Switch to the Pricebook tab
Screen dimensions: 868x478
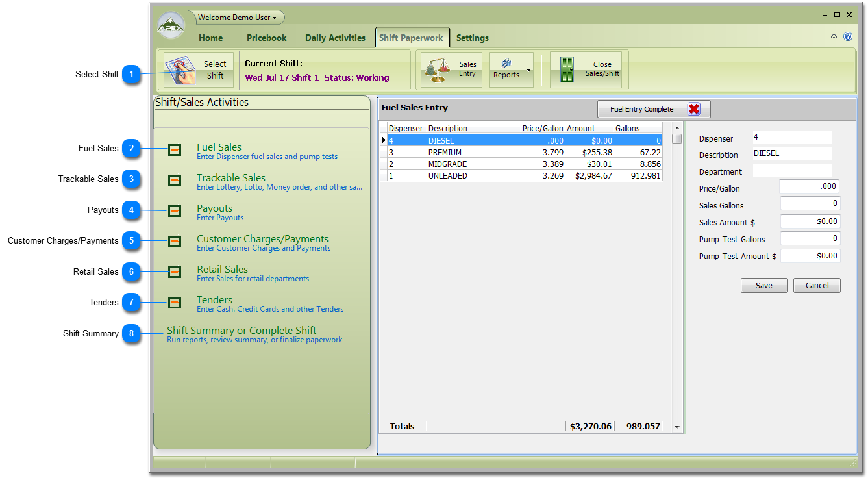(x=266, y=38)
